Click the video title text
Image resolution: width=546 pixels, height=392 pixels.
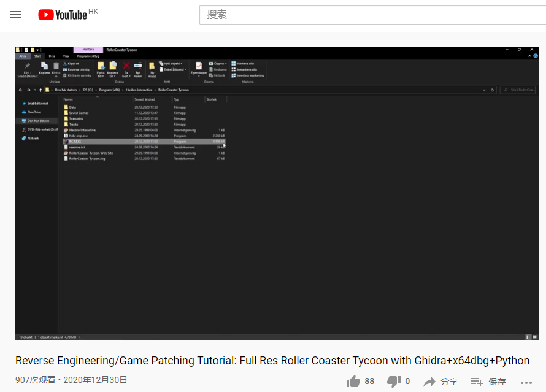[x=272, y=361]
